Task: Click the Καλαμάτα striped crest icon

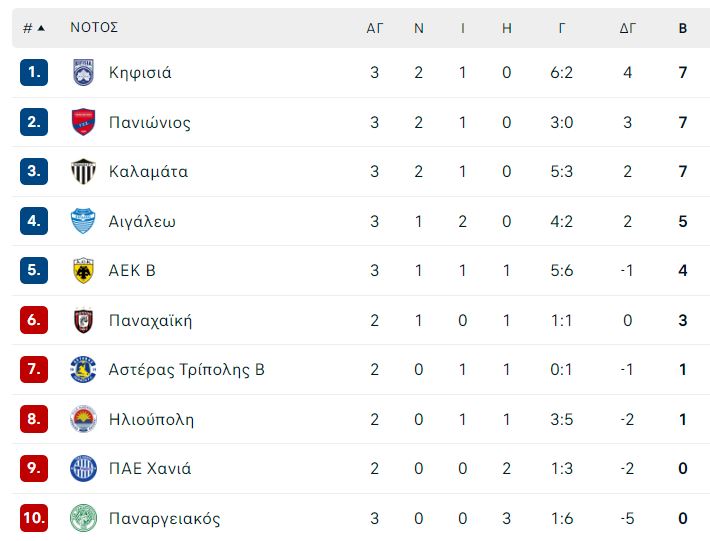Action: (83, 171)
